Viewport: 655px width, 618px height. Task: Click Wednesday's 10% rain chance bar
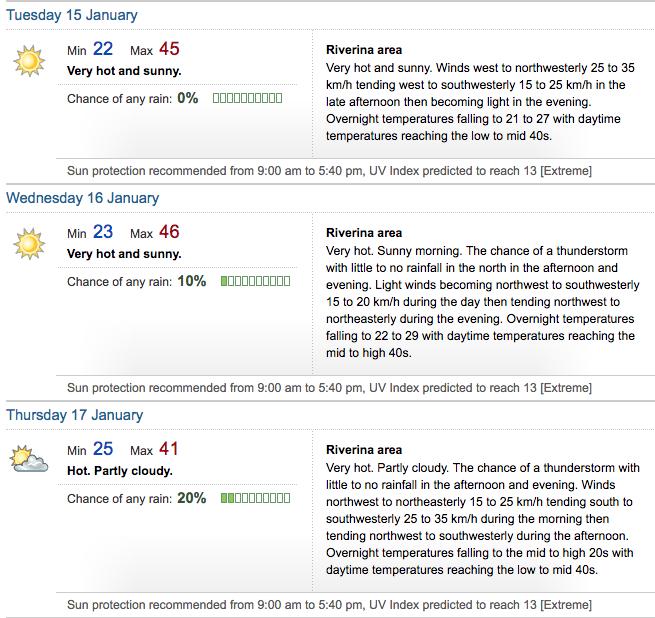click(256, 281)
